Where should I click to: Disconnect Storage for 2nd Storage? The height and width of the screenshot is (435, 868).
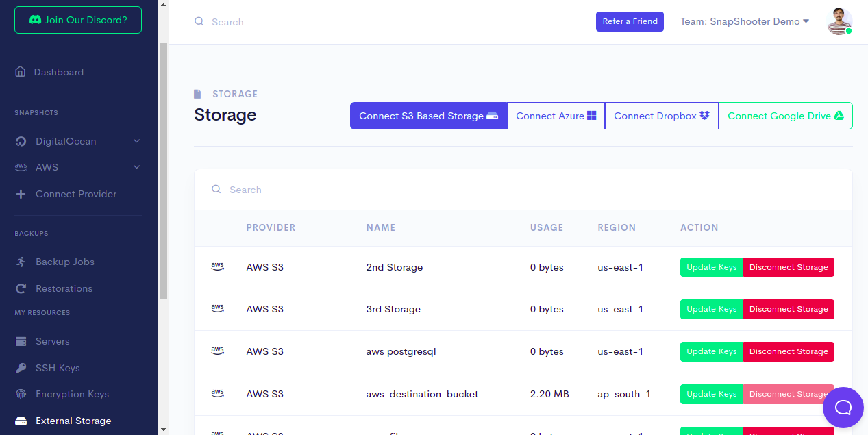[x=789, y=267]
